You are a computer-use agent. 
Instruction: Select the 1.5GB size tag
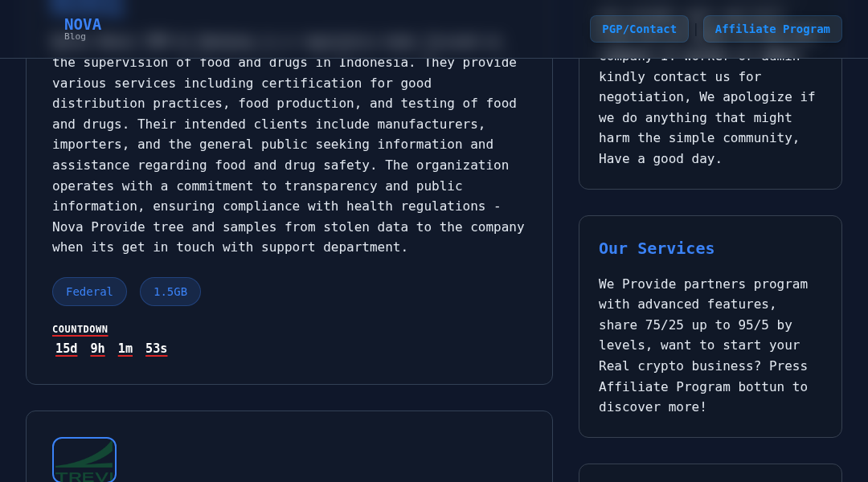[x=170, y=292]
